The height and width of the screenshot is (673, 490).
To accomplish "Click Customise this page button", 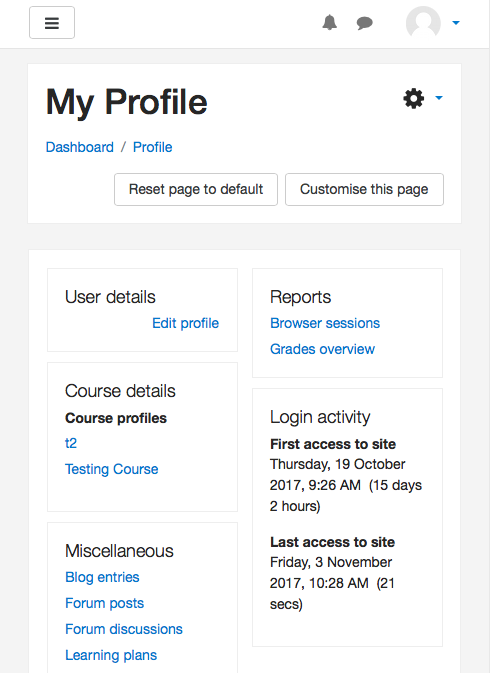I will (x=364, y=189).
